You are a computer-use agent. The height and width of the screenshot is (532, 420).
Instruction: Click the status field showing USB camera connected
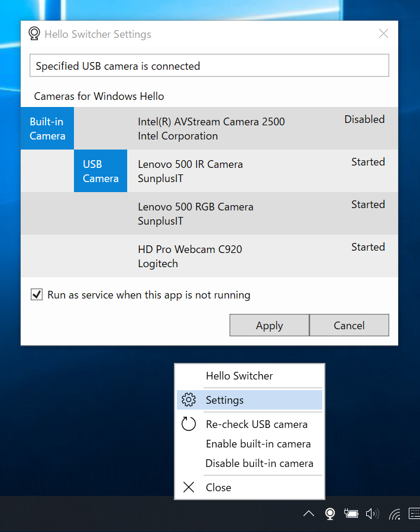[209, 66]
